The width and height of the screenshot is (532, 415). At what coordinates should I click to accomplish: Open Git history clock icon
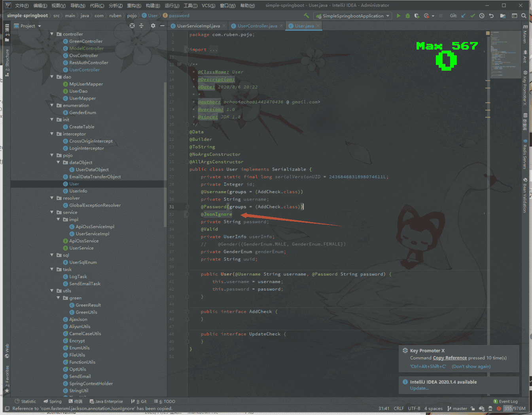(x=481, y=16)
